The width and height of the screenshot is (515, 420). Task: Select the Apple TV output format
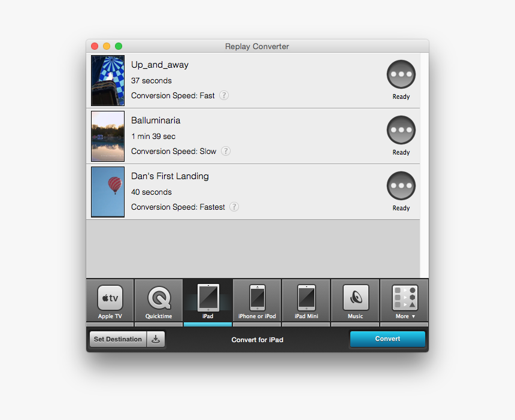[x=109, y=301]
